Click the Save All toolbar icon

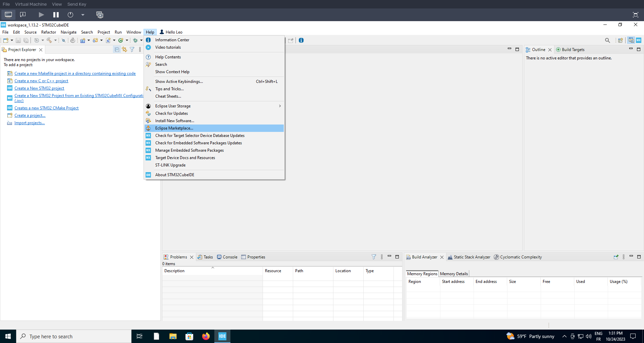(x=26, y=40)
